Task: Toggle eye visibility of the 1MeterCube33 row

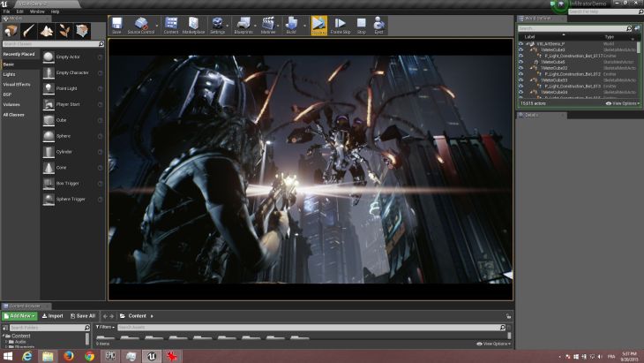Action: [x=520, y=80]
